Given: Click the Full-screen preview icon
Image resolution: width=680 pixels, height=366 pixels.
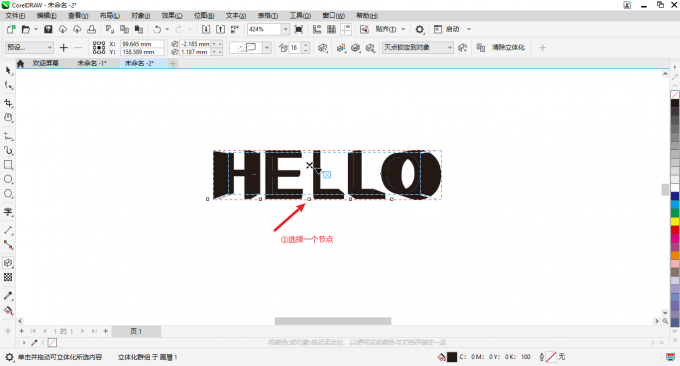Looking at the screenshot, I should 298,29.
